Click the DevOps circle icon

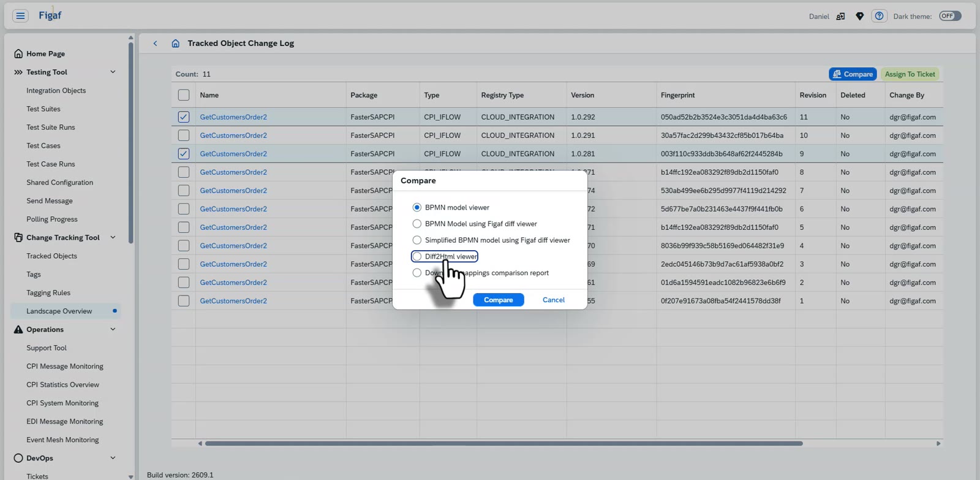(x=18, y=459)
